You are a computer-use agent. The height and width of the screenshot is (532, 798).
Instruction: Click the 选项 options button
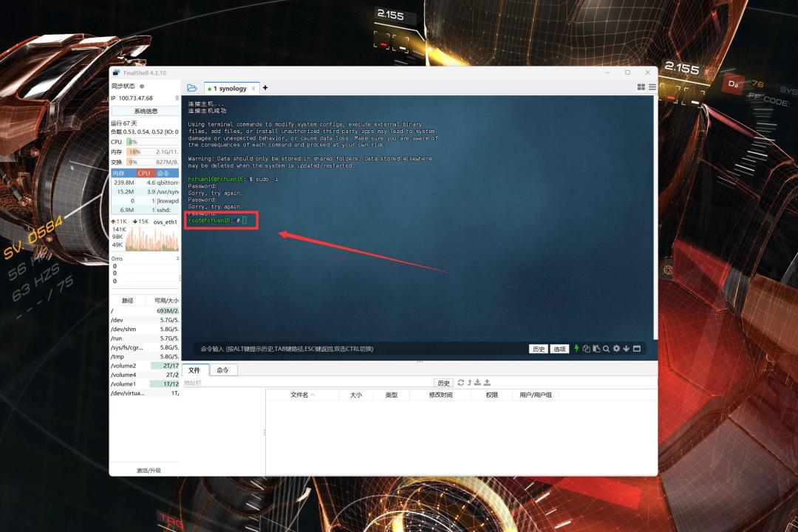point(559,348)
